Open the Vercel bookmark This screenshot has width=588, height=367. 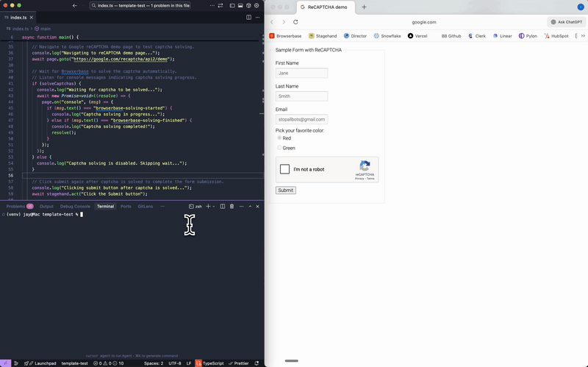[417, 35]
